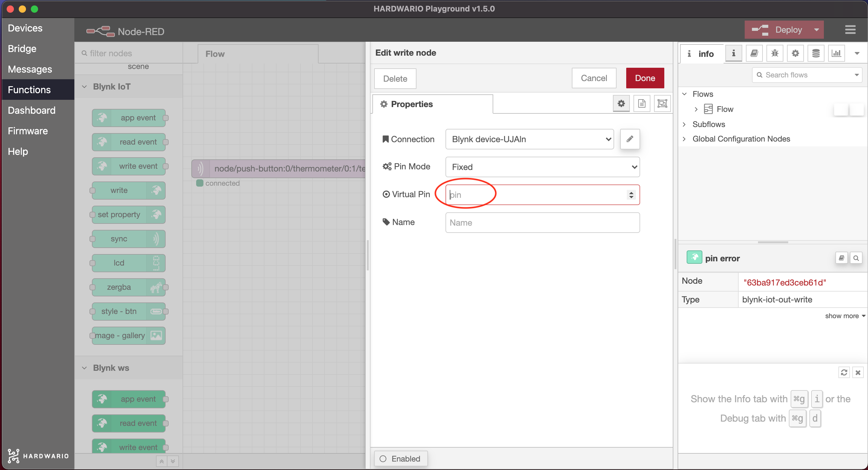Select Blynk IoT read event node

coord(129,142)
